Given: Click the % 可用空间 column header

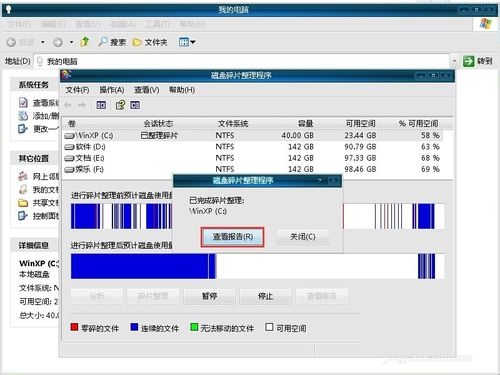Looking at the screenshot, I should 419,124.
